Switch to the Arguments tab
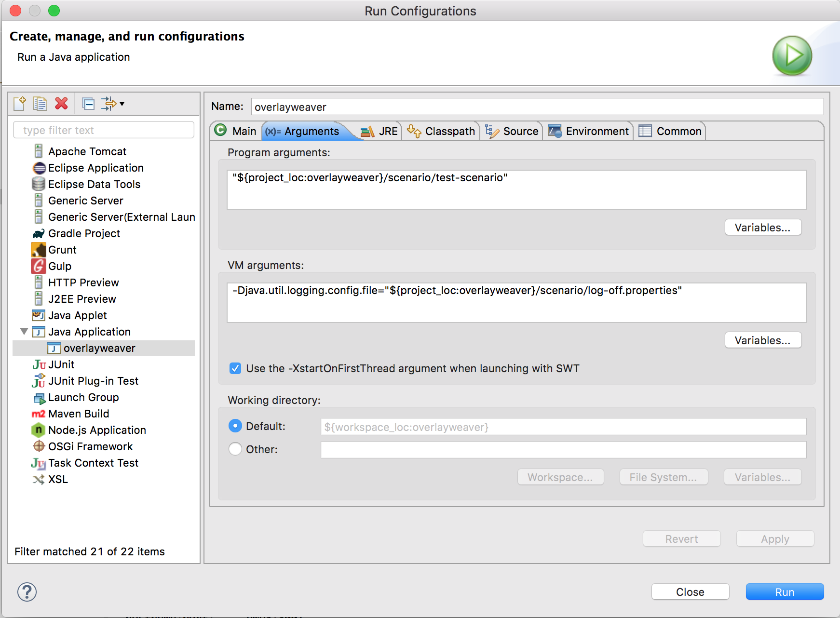Viewport: 840px width, 618px height. 304,131
